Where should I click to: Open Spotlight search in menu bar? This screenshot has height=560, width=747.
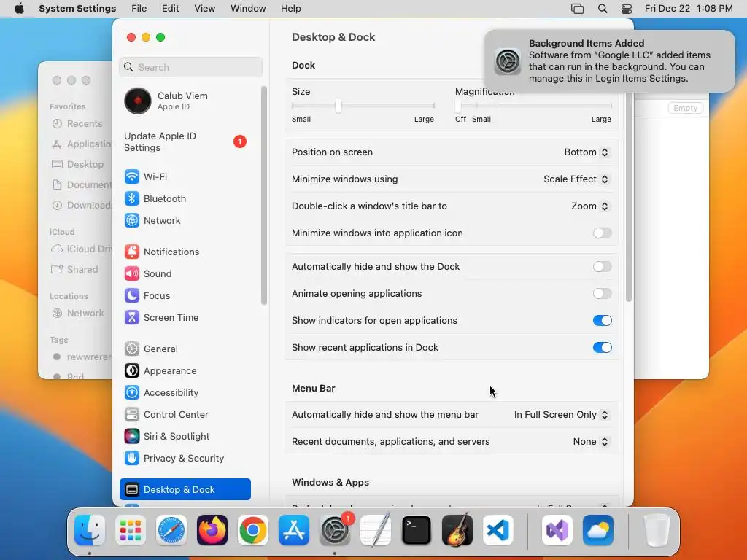602,9
